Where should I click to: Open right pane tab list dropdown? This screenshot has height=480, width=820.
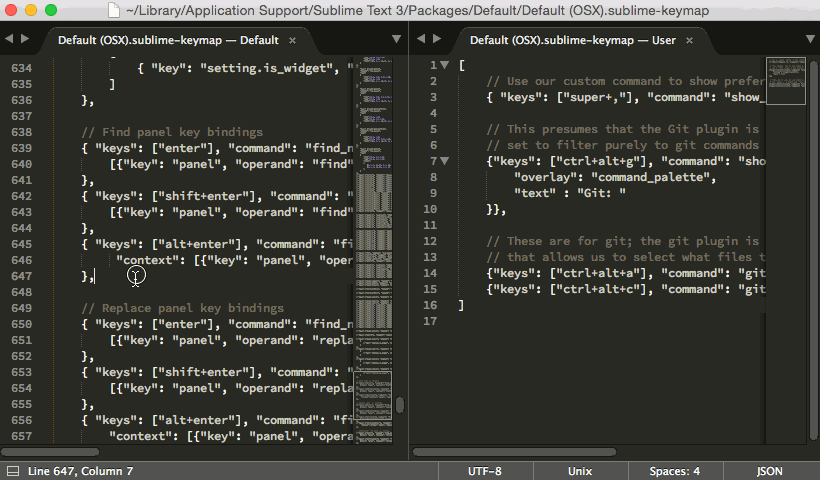point(810,39)
